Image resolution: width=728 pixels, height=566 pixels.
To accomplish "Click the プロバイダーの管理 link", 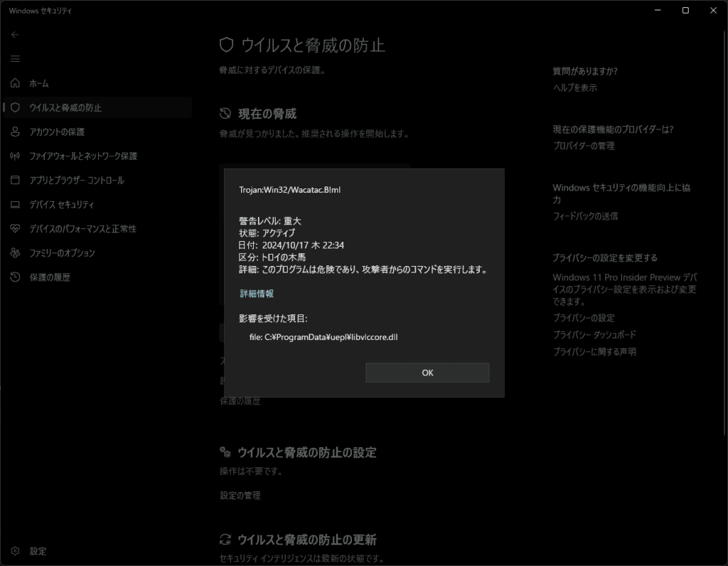I will pos(584,146).
